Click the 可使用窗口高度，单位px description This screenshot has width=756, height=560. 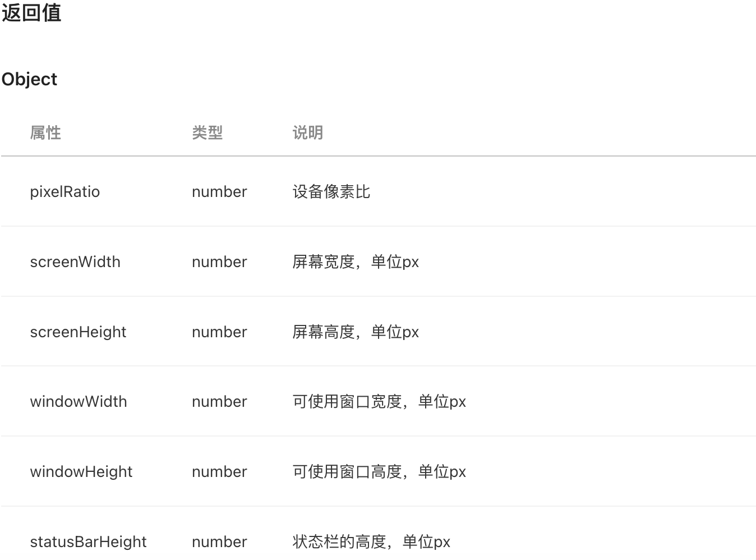point(379,472)
